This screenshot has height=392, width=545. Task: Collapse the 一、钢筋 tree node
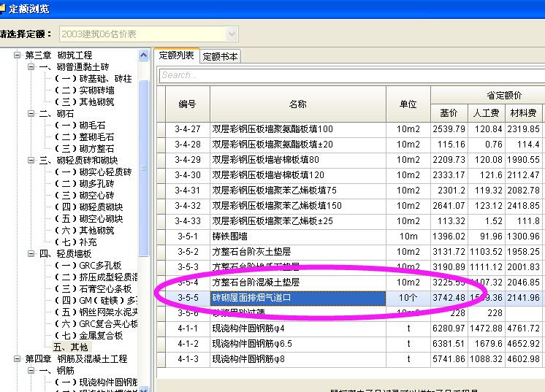[x=31, y=371]
